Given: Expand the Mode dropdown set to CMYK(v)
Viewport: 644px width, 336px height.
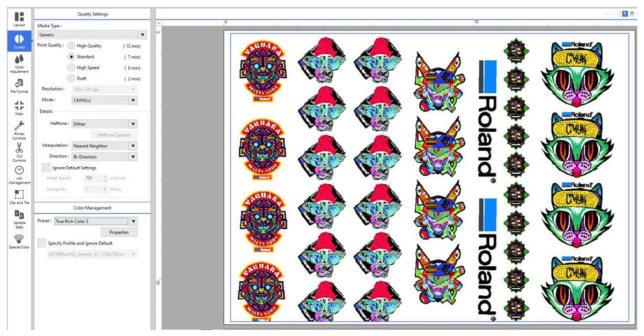Looking at the screenshot, I should click(x=104, y=100).
